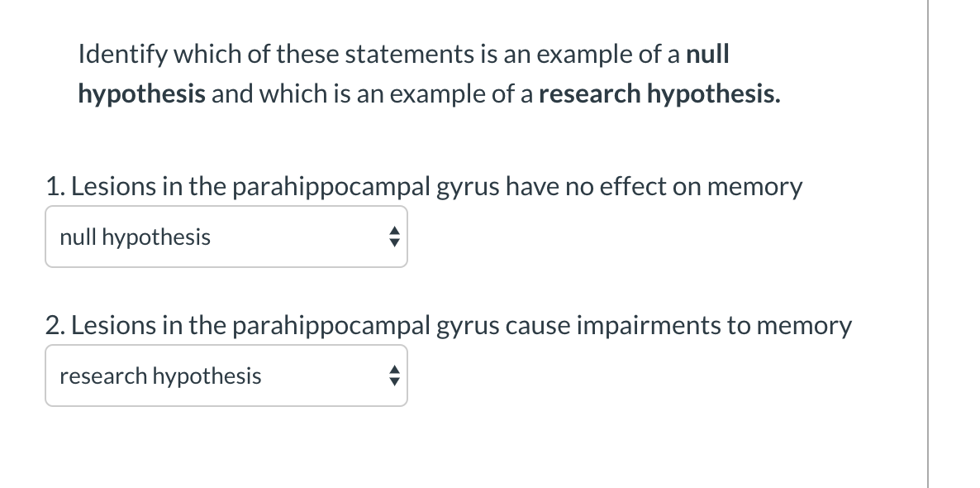Image resolution: width=980 pixels, height=488 pixels.
Task: Click the scrollbar on the right edge
Action: (x=930, y=244)
